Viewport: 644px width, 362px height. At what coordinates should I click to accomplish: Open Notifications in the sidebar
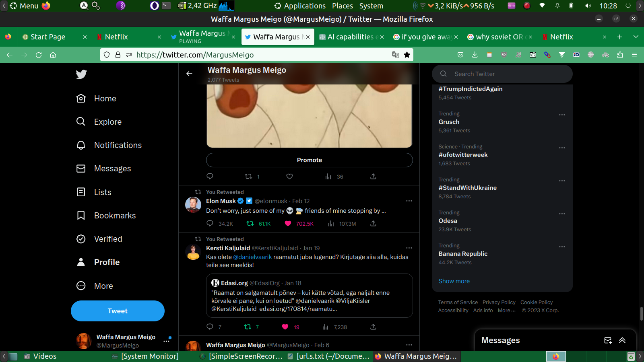(x=109, y=145)
